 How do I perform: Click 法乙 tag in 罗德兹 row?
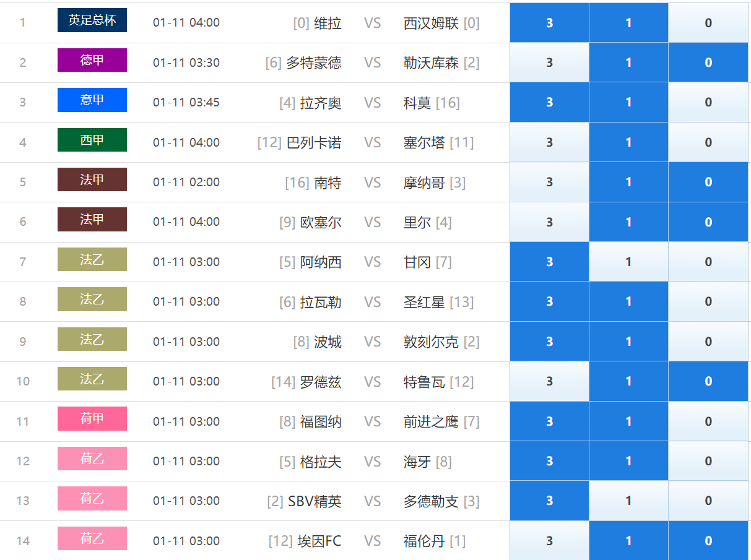pos(92,379)
